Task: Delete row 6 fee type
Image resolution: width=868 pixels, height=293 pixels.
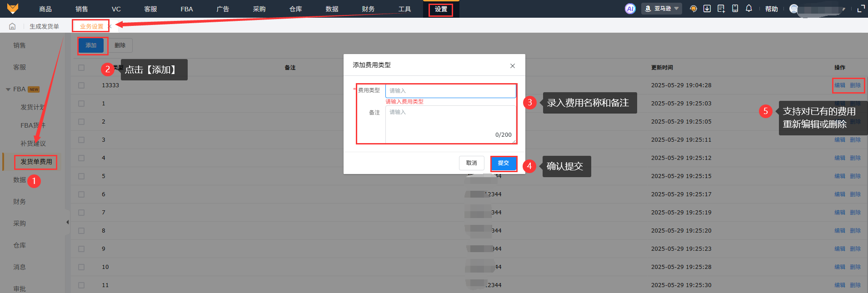Action: tap(855, 194)
